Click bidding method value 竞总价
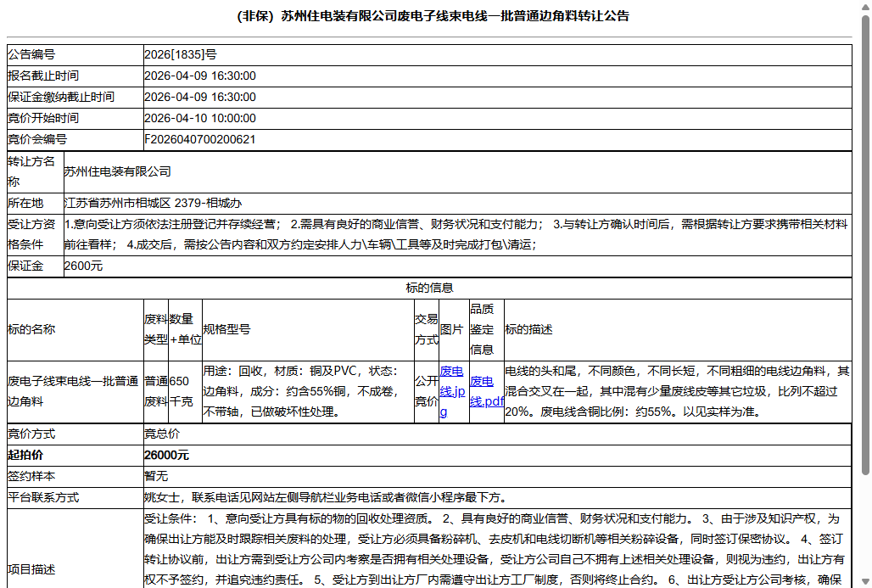Viewport: 872px width, 588px height. point(162,434)
